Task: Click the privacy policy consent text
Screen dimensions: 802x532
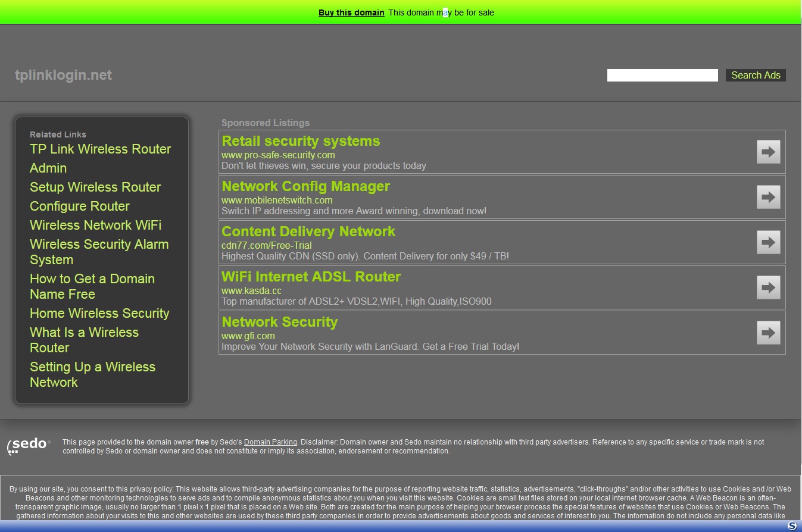Action: pos(401,503)
